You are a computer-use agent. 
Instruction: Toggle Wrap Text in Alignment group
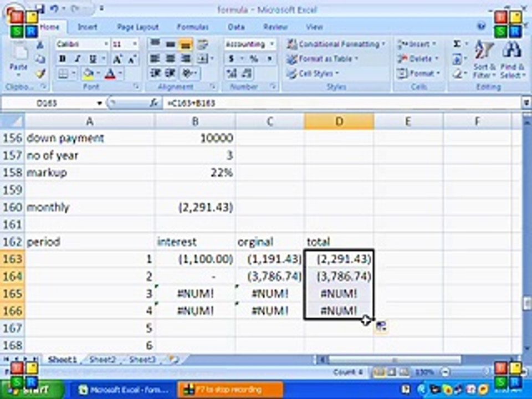click(x=203, y=44)
